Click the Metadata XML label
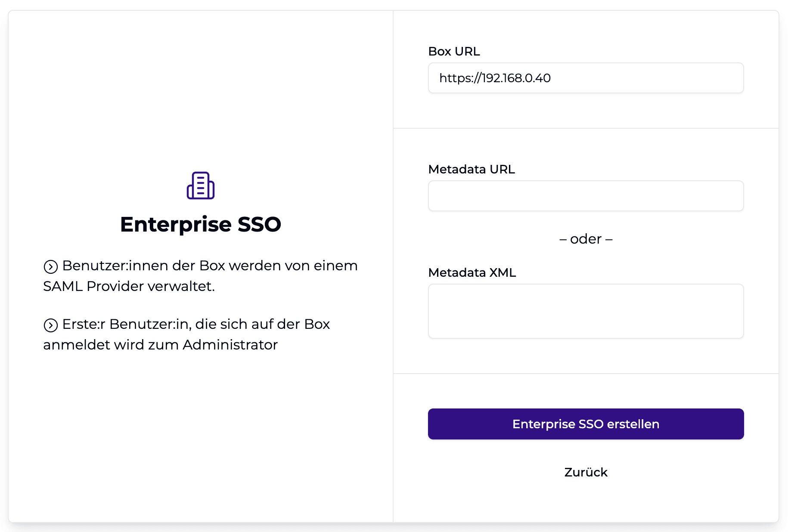This screenshot has width=788, height=532. click(472, 272)
